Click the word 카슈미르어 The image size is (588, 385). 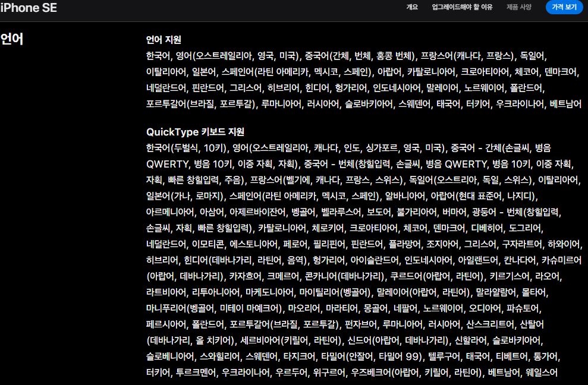(561, 261)
